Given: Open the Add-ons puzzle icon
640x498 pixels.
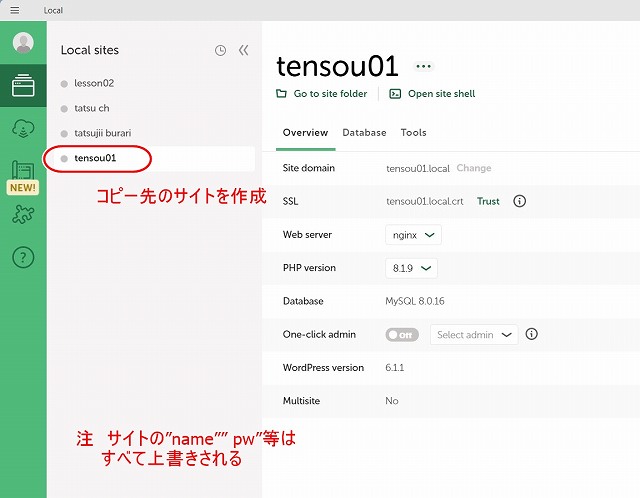Looking at the screenshot, I should click(23, 214).
